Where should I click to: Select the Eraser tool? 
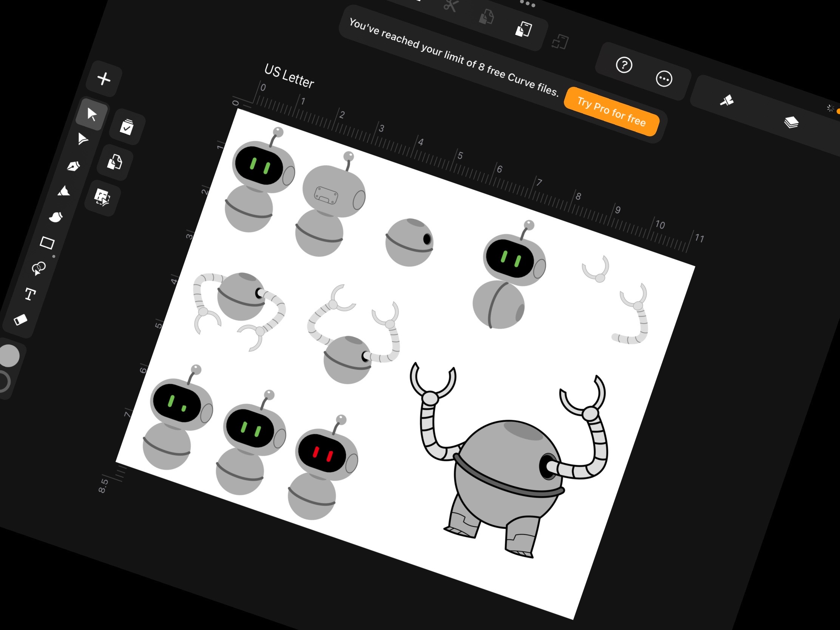(x=20, y=320)
